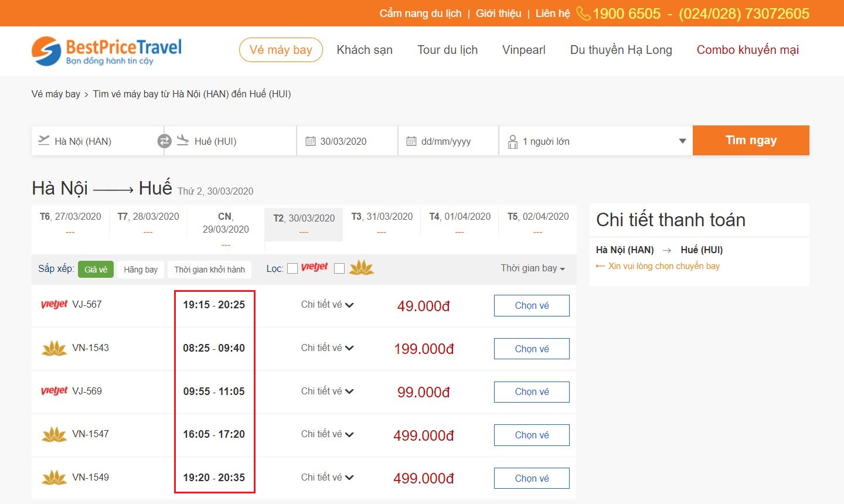The image size is (844, 504).
Task: Click the passenger person icon
Action: coord(513,142)
